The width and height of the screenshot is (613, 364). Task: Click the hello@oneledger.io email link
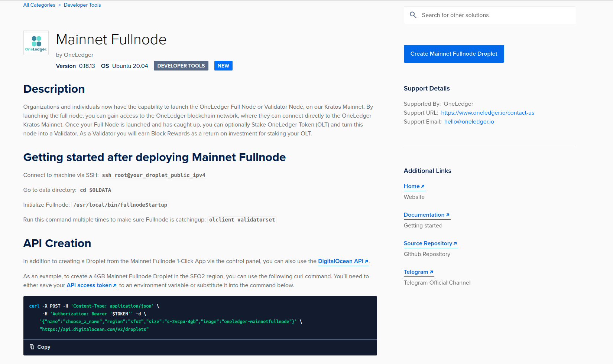click(469, 122)
